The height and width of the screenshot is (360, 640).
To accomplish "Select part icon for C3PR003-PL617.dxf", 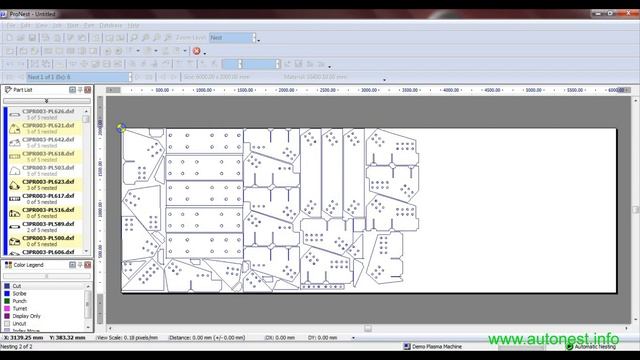I will click(15, 199).
